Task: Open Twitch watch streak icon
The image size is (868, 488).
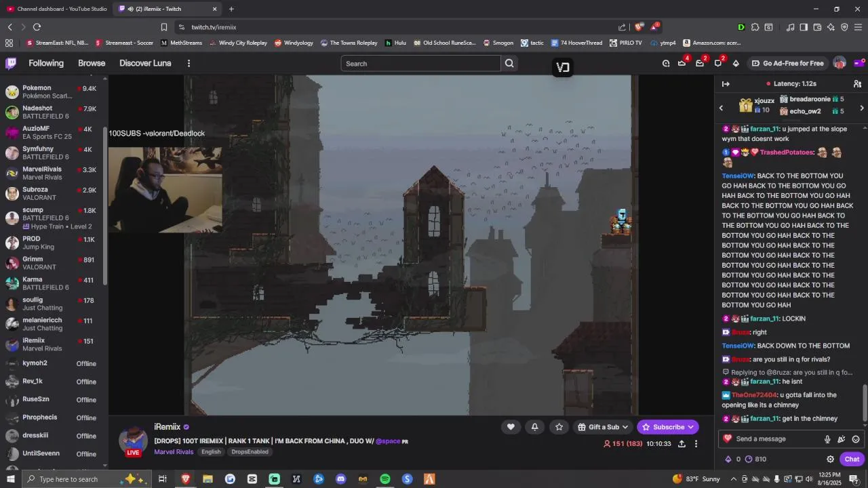Action: [x=666, y=63]
